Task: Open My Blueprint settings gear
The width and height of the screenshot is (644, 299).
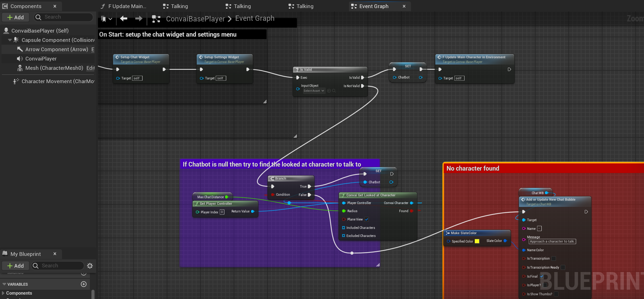Action: tap(90, 266)
